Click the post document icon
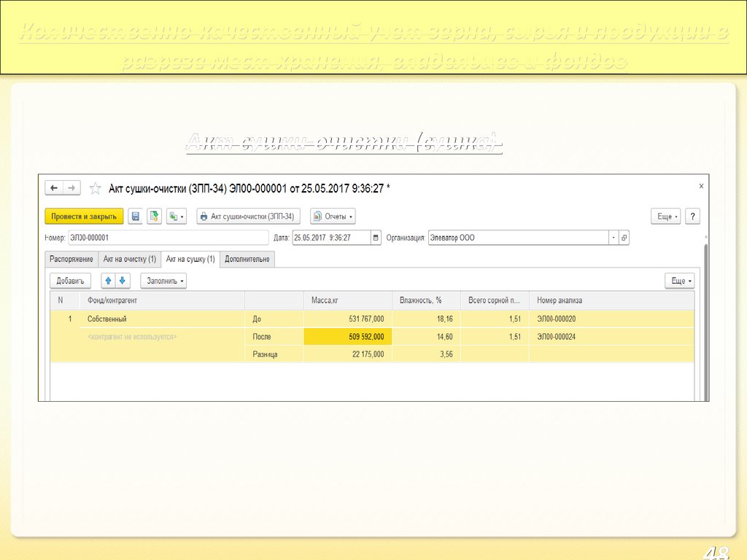 154,217
